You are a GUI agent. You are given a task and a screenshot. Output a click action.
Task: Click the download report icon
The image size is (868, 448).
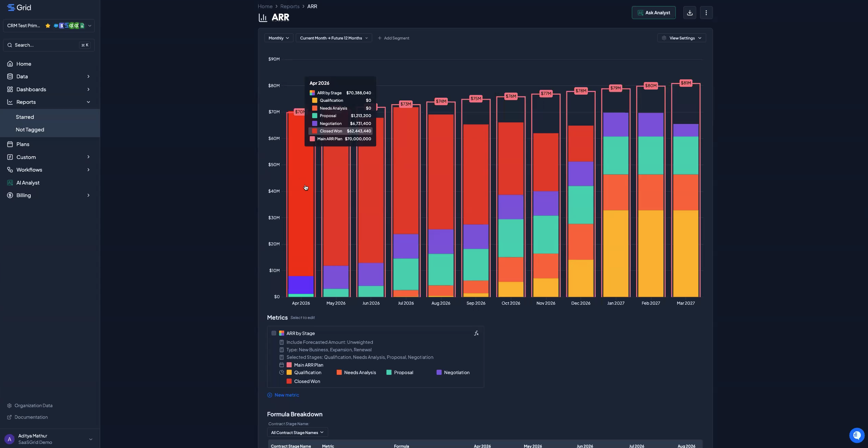(x=689, y=13)
